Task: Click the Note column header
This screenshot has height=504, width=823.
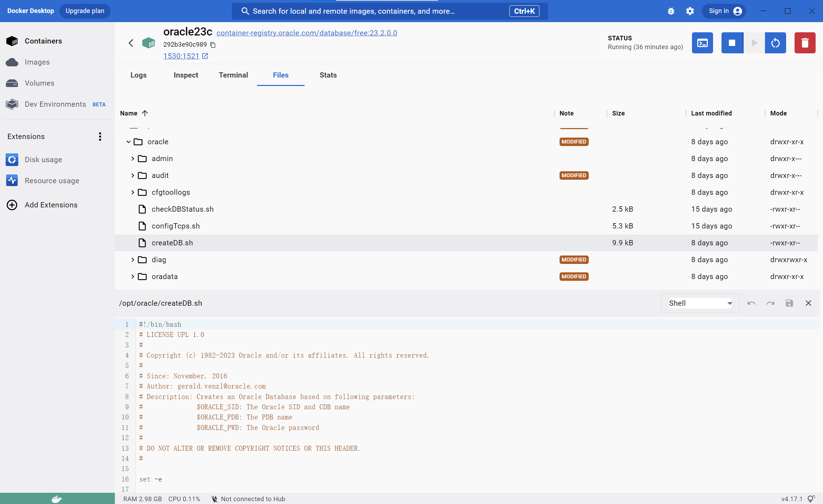Action: pyautogui.click(x=566, y=113)
